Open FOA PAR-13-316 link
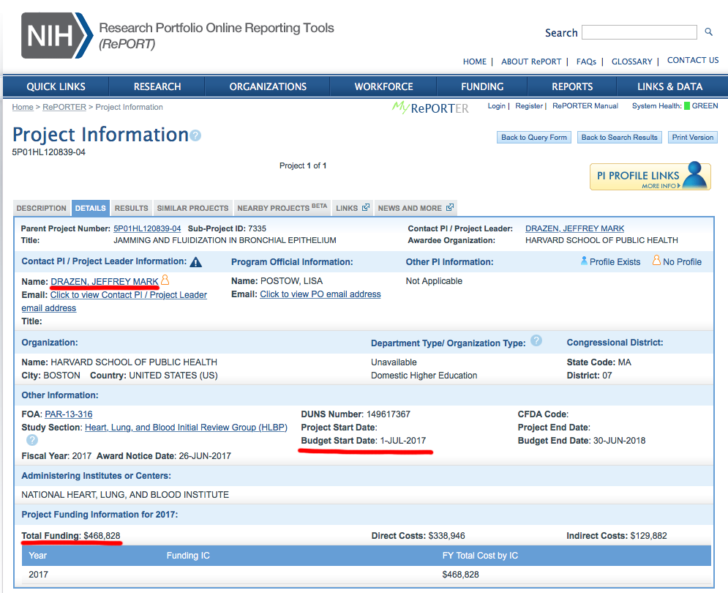The height and width of the screenshot is (593, 728). point(69,414)
